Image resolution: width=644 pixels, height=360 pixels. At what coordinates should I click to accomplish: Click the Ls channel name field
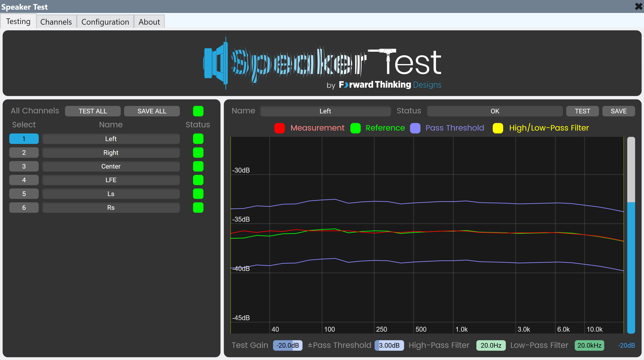[x=111, y=194]
